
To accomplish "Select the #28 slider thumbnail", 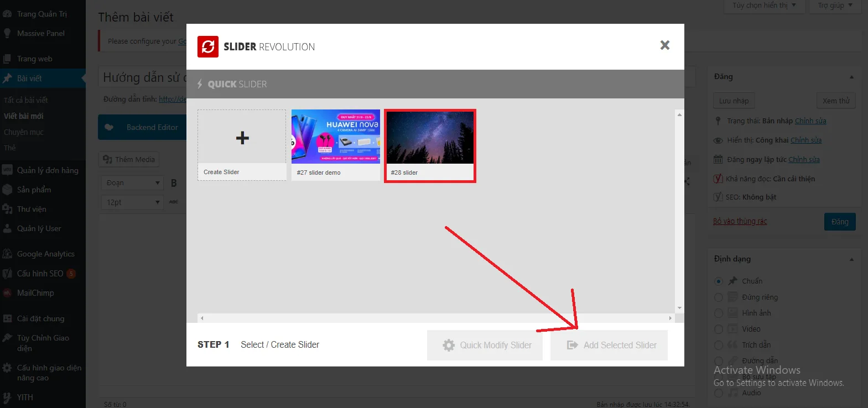I will [430, 145].
